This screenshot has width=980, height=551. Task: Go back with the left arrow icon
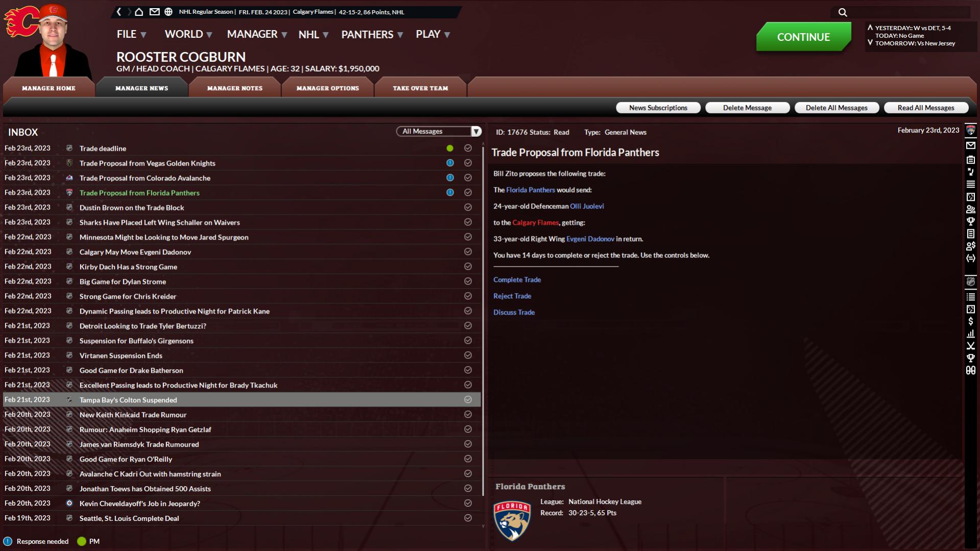[x=119, y=12]
